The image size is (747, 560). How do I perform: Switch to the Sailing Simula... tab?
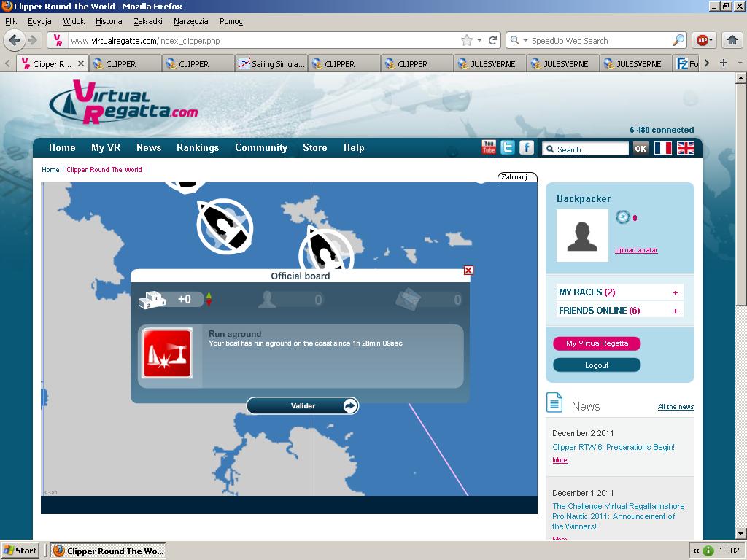271,64
